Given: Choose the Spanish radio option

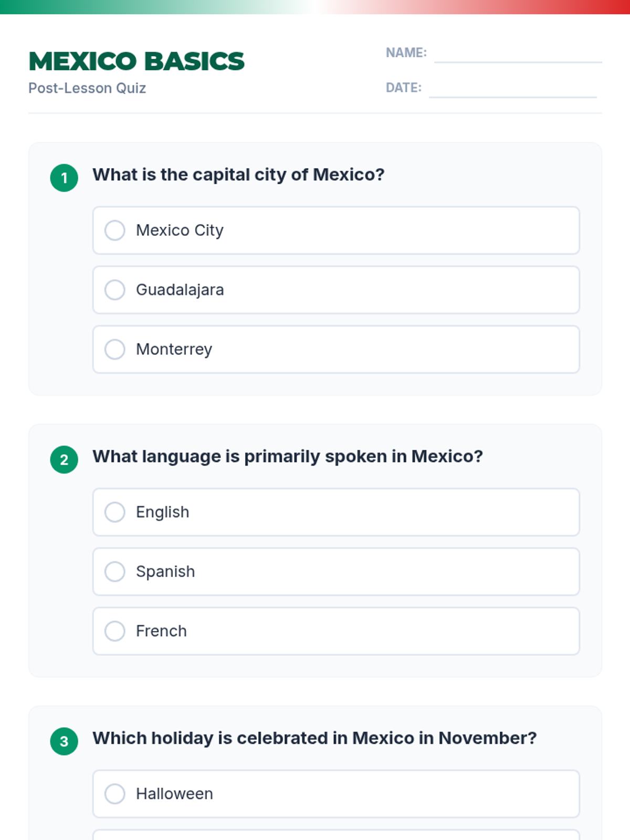Looking at the screenshot, I should pyautogui.click(x=115, y=572).
